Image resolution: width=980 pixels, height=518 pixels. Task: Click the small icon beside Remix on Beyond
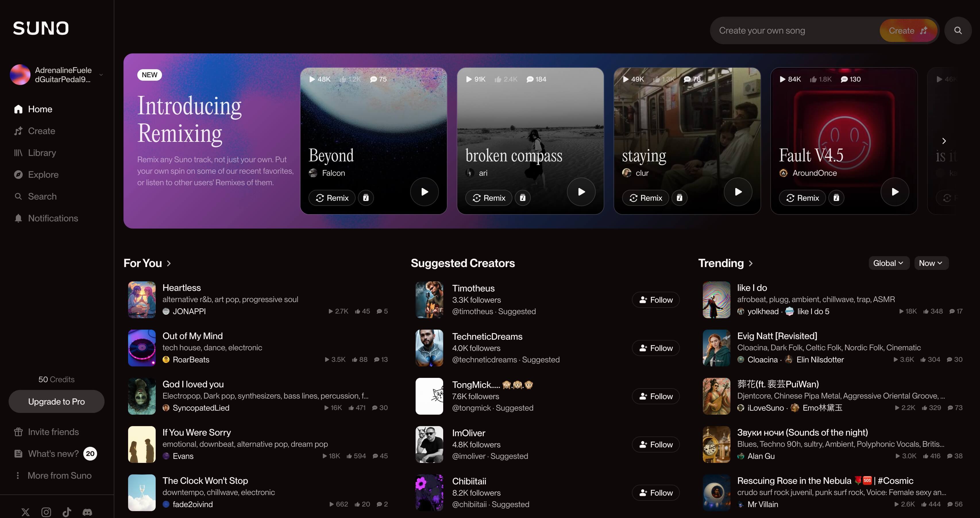366,198
